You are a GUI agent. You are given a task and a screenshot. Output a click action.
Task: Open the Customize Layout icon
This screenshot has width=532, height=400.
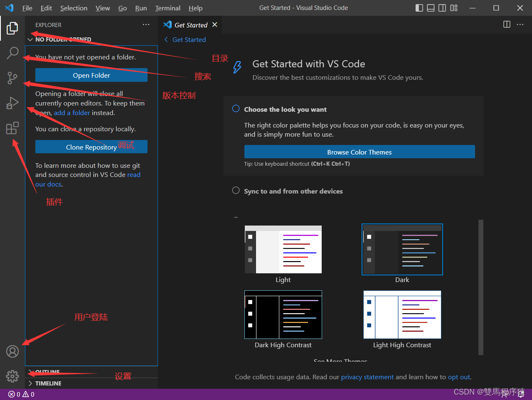coord(454,8)
